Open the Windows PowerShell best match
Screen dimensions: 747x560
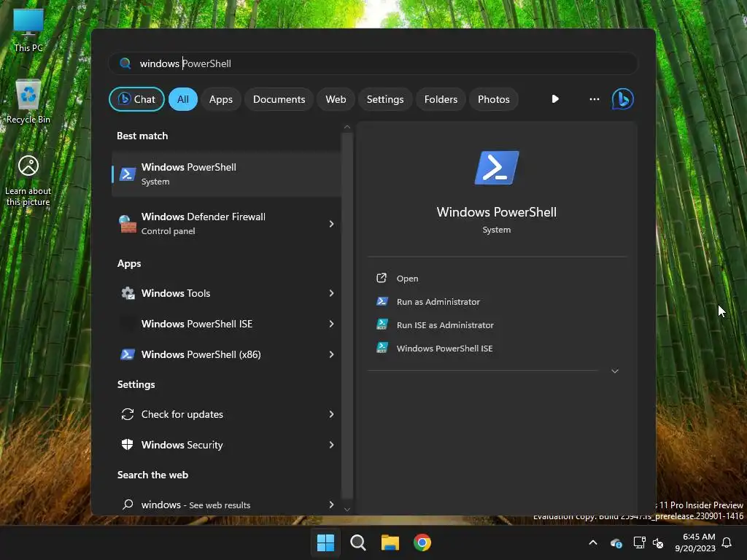[x=227, y=174]
